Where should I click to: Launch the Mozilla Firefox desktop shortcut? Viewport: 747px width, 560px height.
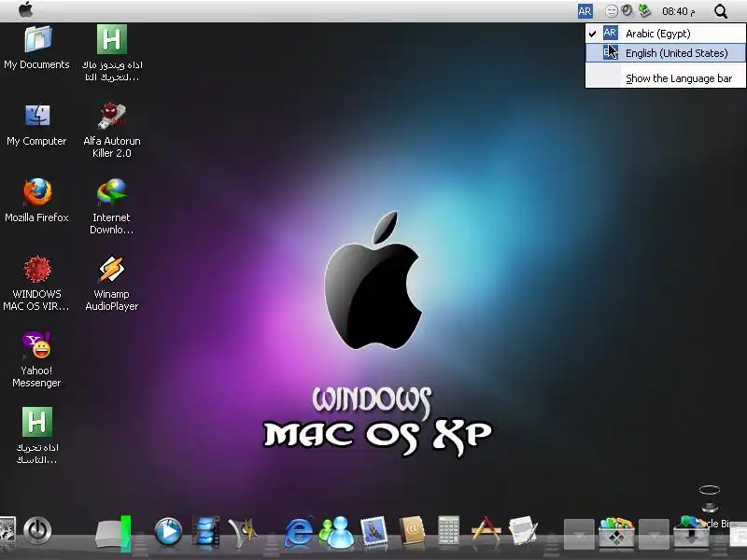pyautogui.click(x=36, y=200)
